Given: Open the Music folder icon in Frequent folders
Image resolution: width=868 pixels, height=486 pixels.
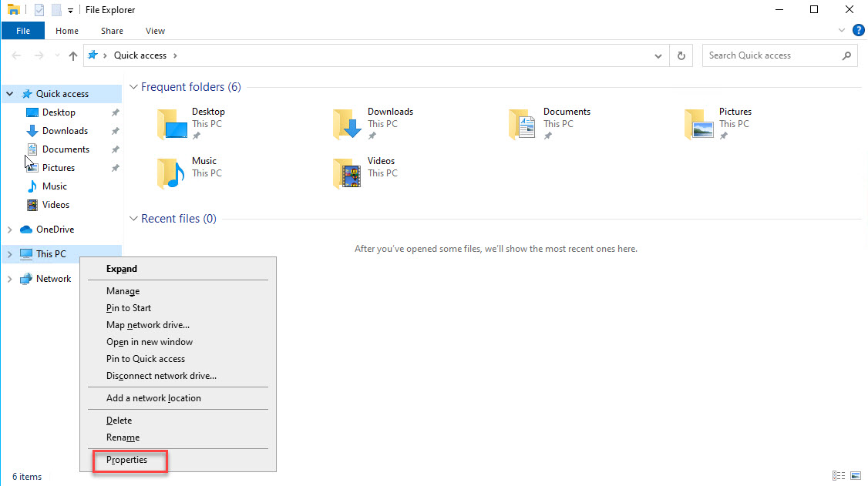Looking at the screenshot, I should (x=172, y=173).
